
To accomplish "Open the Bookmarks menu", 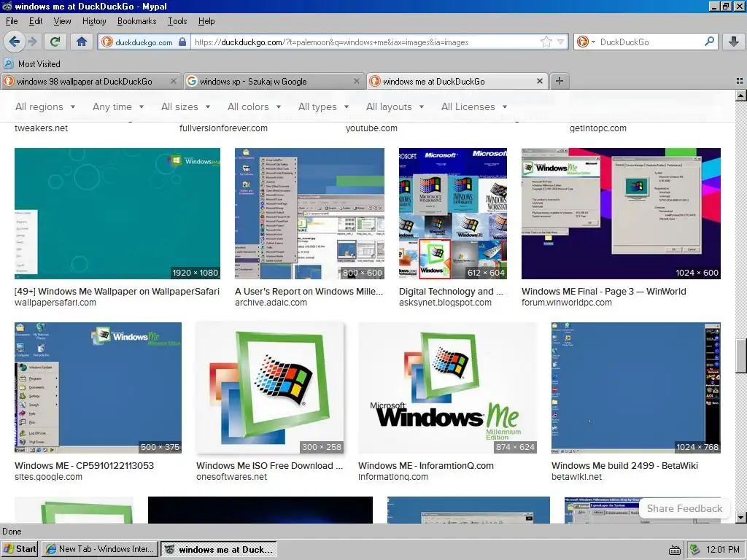I will 136,21.
